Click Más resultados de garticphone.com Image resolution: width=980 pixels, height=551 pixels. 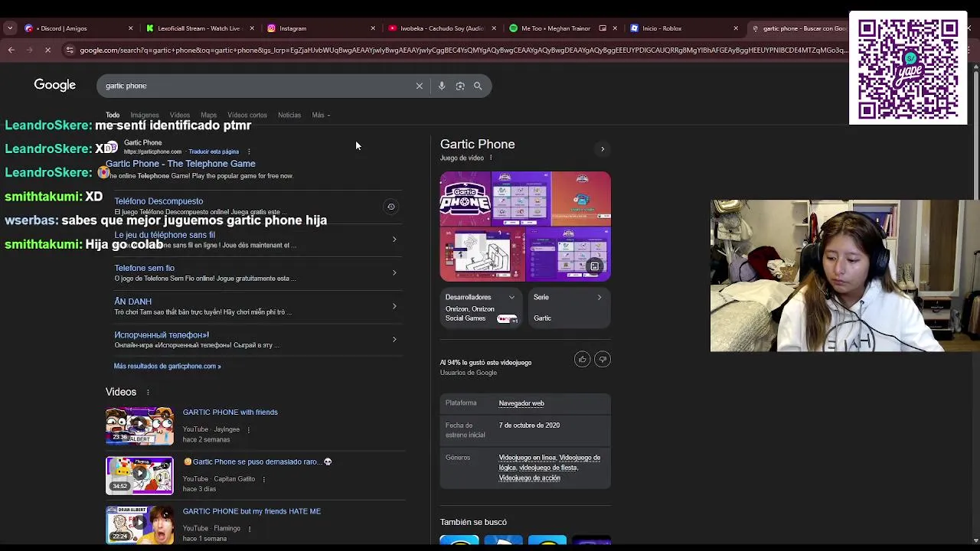[x=168, y=366]
